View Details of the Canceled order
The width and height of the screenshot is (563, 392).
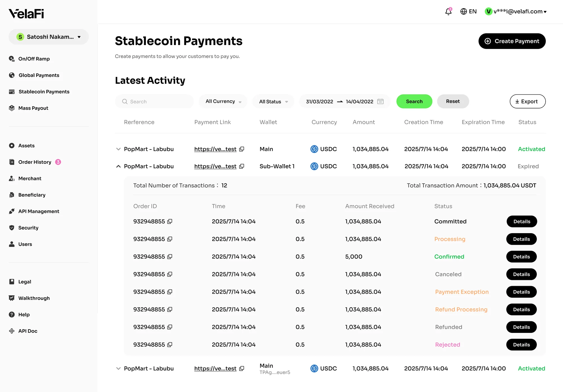521,274
